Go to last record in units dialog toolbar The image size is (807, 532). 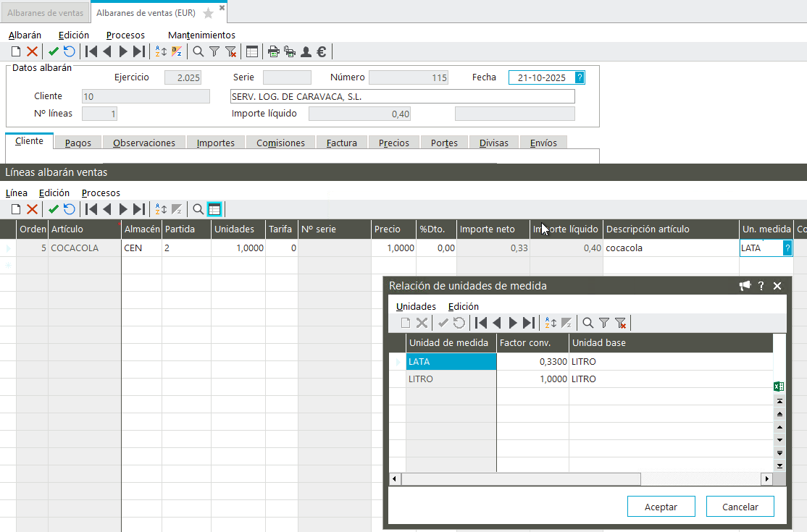click(x=529, y=323)
